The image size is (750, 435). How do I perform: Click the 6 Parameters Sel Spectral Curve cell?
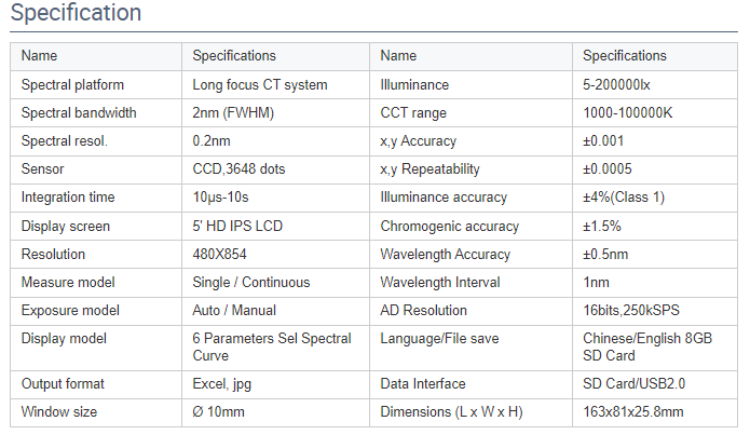tap(271, 347)
